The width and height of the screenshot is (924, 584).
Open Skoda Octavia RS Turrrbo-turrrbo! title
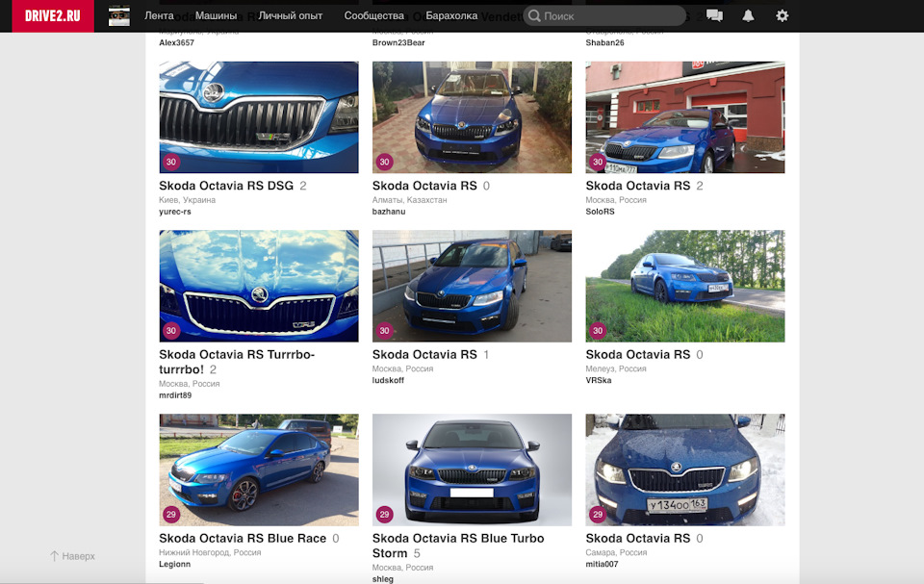(x=237, y=362)
